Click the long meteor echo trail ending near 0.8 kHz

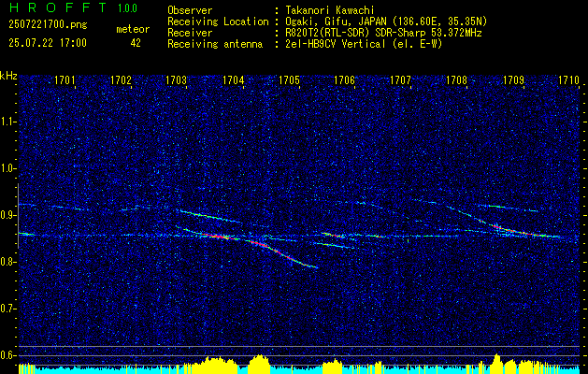282,254
